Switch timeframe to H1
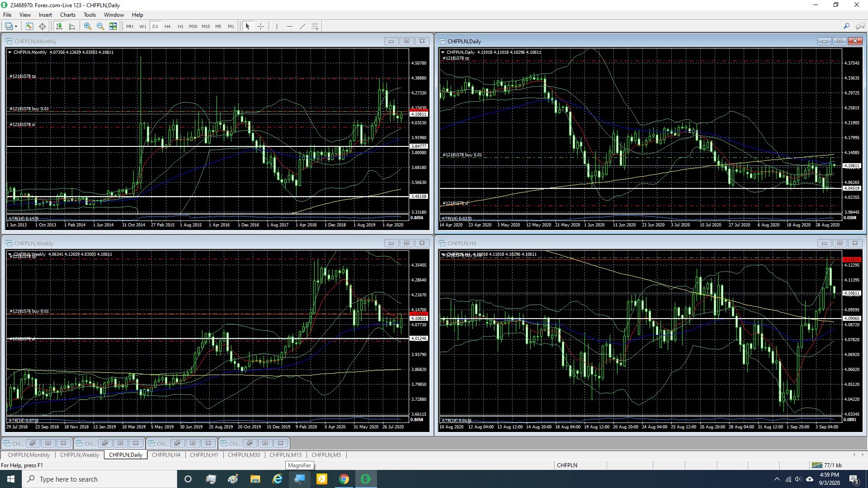Image resolution: width=868 pixels, height=488 pixels. click(x=180, y=26)
